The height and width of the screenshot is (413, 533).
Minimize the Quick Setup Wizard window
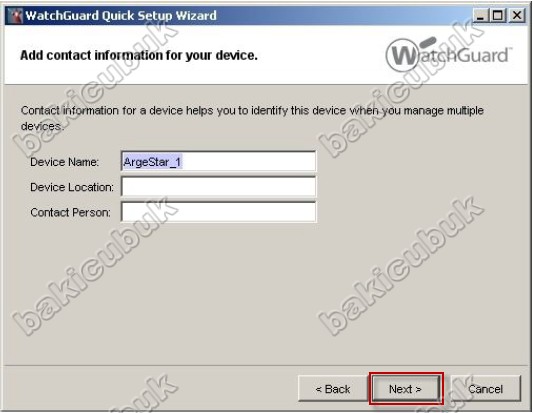click(480, 15)
